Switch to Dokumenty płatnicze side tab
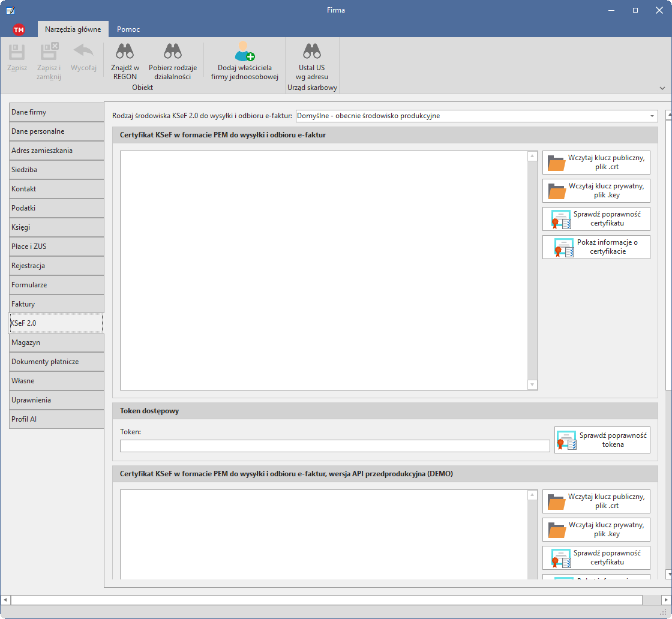 (56, 362)
